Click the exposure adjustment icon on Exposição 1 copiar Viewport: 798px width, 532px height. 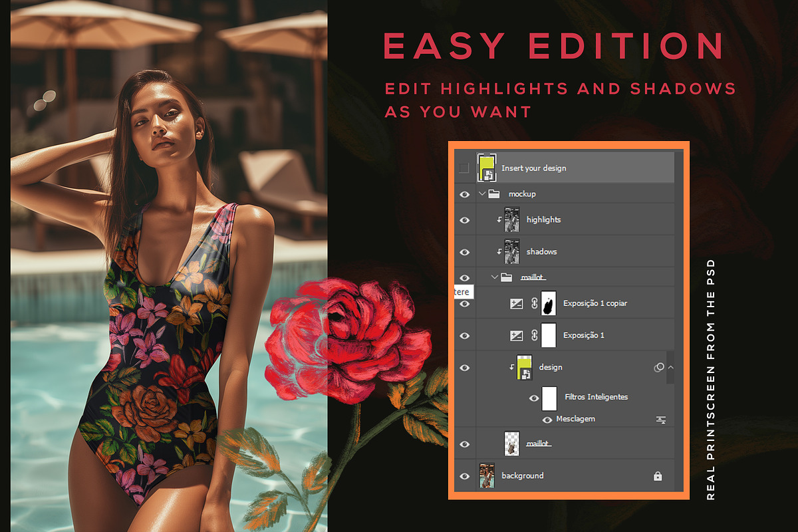pyautogui.click(x=516, y=303)
